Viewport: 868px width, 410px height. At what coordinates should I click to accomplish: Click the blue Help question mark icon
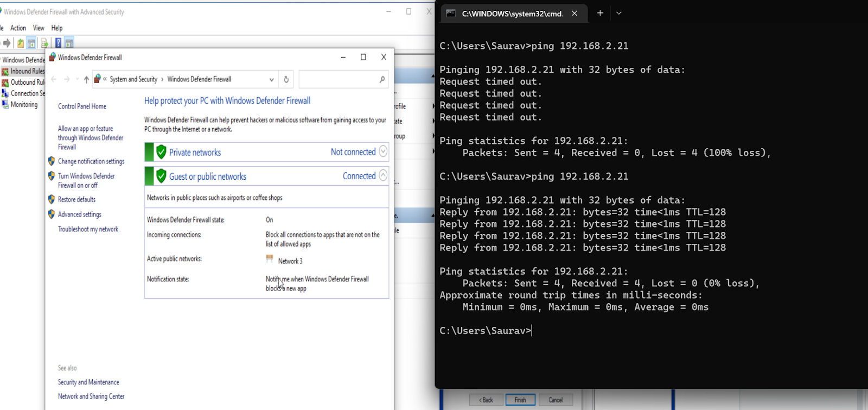point(58,43)
